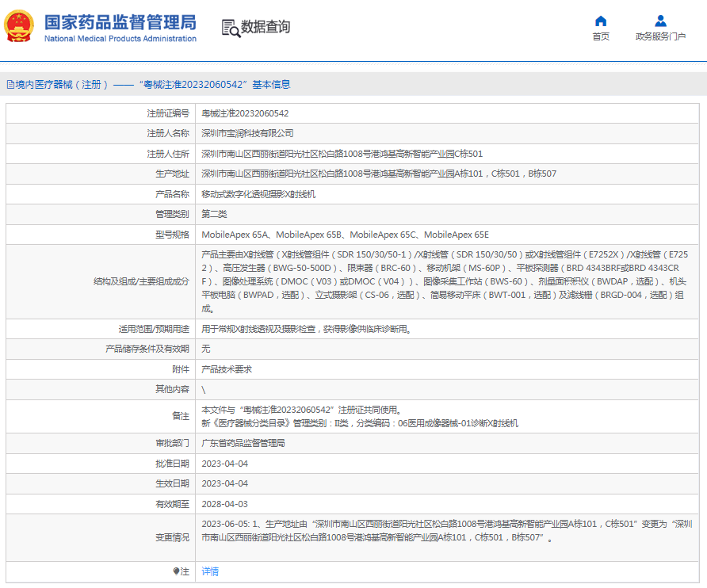This screenshot has width=707, height=588.
Task: Click the 有效期至 label
Action: pos(172,504)
